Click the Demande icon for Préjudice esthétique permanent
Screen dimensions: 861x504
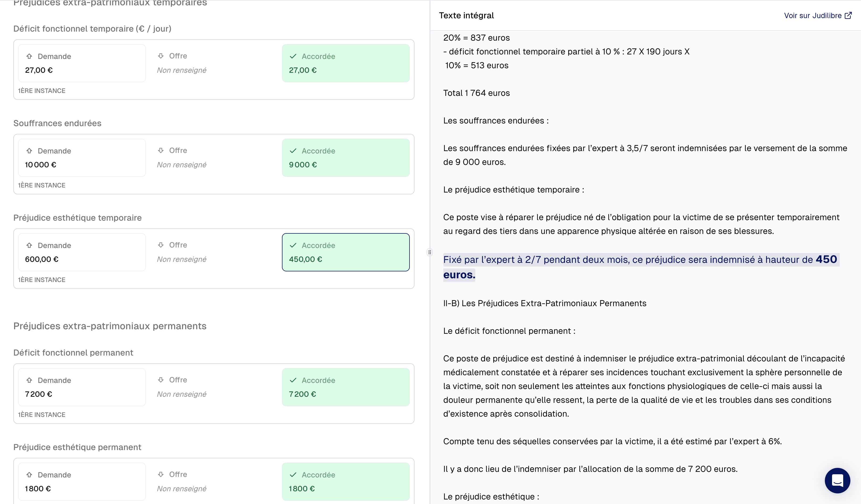(29, 474)
